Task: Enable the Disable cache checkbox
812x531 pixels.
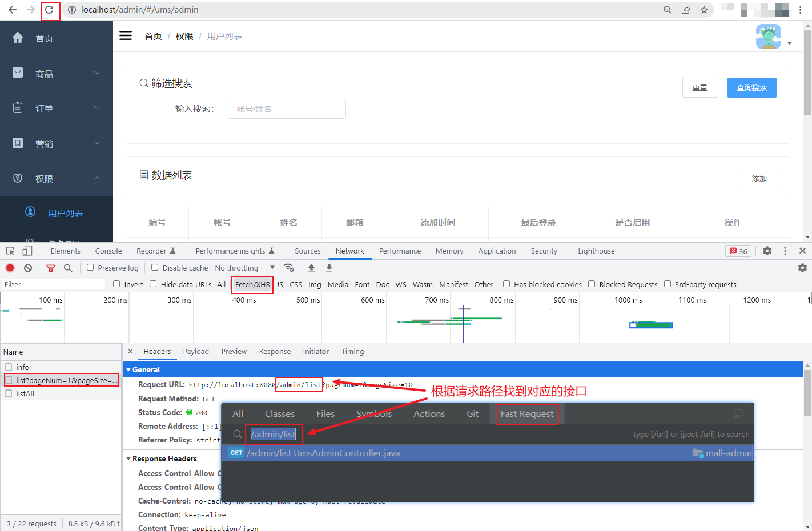Action: [x=155, y=267]
